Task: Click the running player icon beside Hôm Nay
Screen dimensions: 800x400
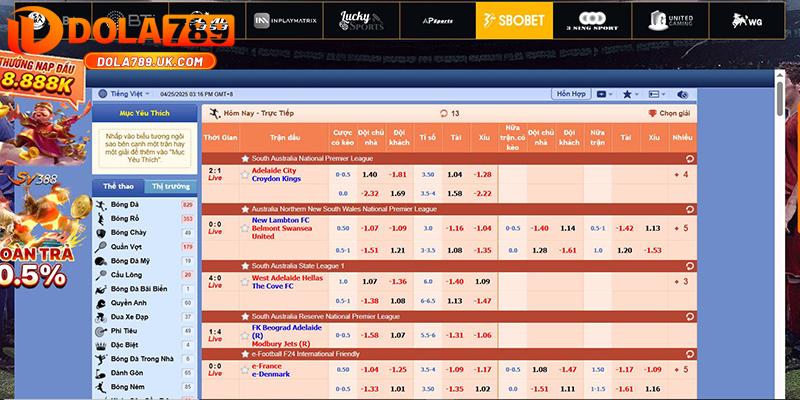Action: (215, 113)
